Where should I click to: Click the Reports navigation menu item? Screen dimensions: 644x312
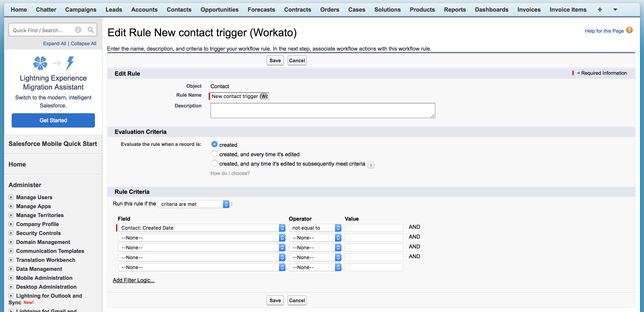pos(455,9)
